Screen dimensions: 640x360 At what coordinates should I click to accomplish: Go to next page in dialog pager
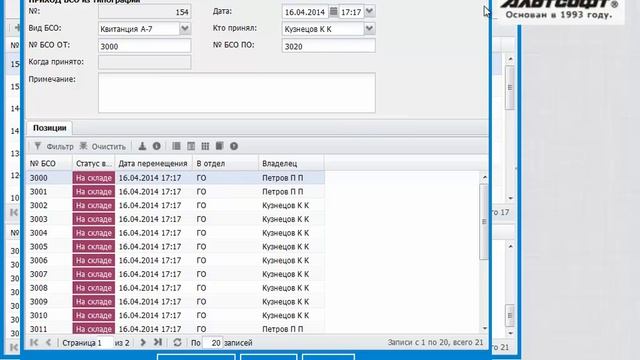point(143,342)
